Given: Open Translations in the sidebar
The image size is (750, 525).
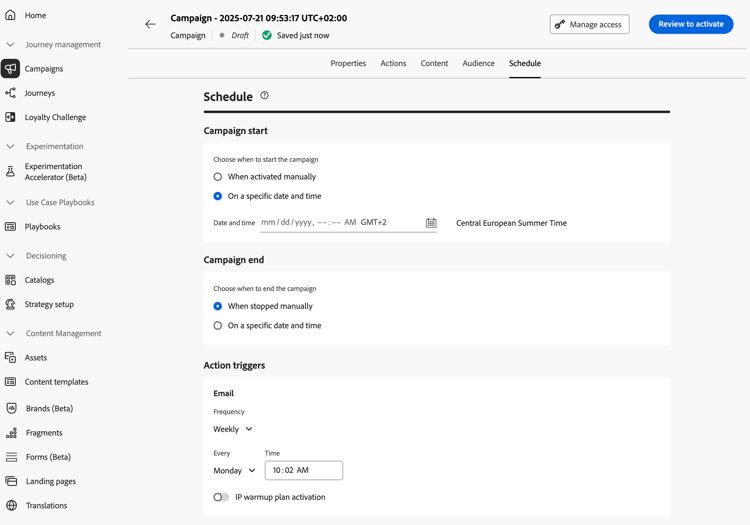Looking at the screenshot, I should click(46, 506).
